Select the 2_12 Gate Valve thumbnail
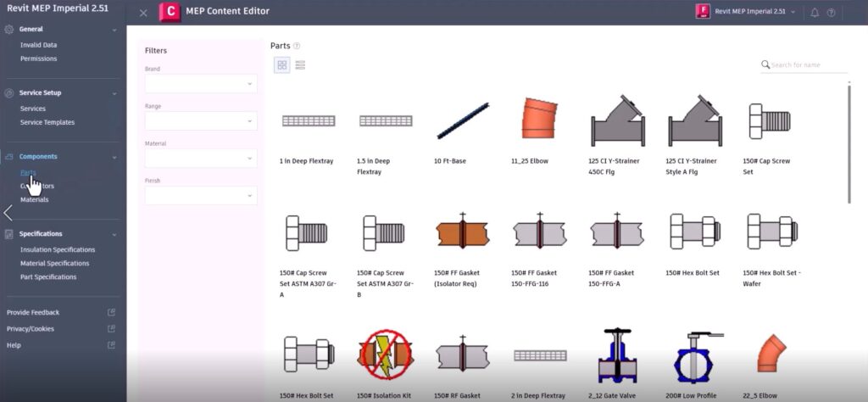The height and width of the screenshot is (402, 868). pos(617,355)
